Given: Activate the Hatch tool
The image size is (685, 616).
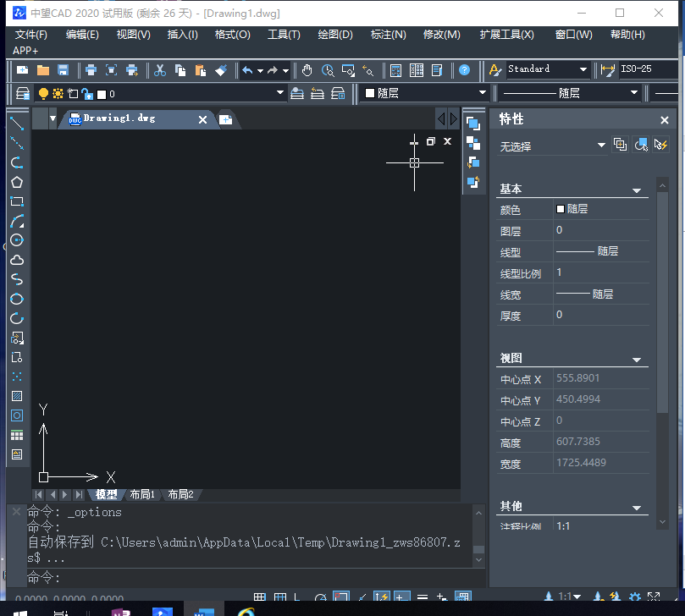Looking at the screenshot, I should [x=16, y=396].
